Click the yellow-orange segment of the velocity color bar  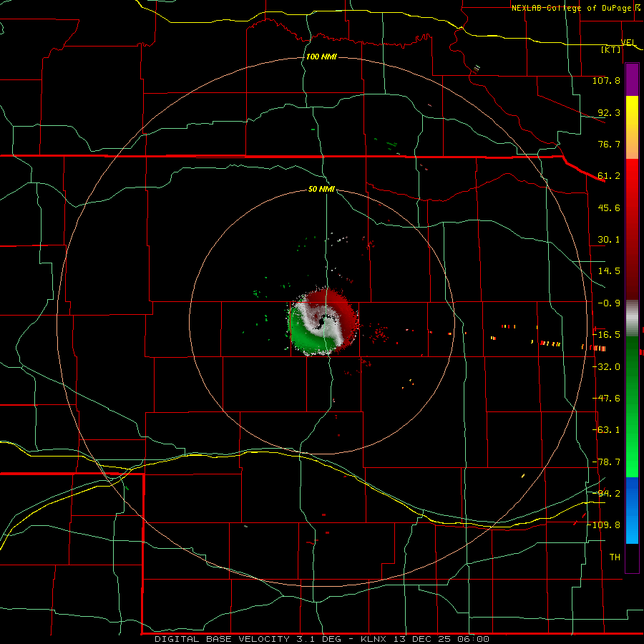point(632,127)
